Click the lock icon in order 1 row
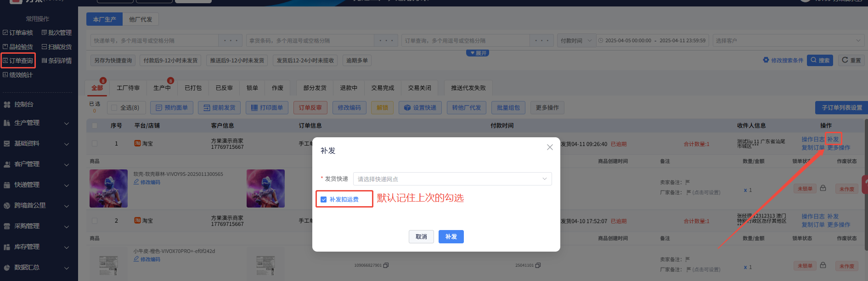Screen dimensions: 868x281 [823, 188]
